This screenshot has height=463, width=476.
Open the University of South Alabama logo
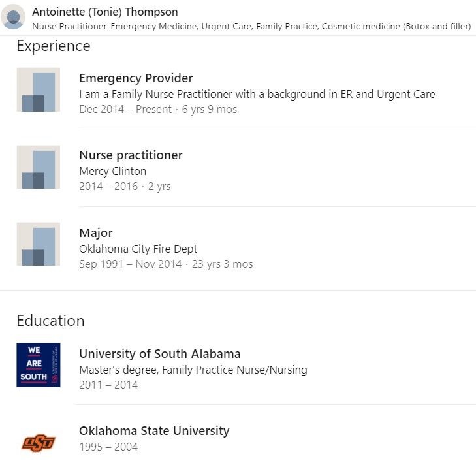[x=39, y=365]
